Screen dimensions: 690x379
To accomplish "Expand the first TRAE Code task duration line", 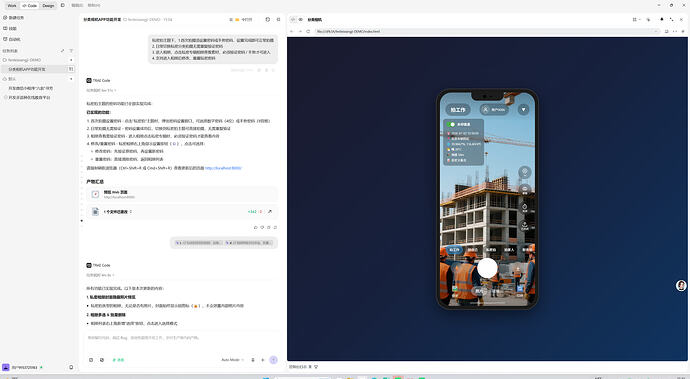I will point(101,90).
